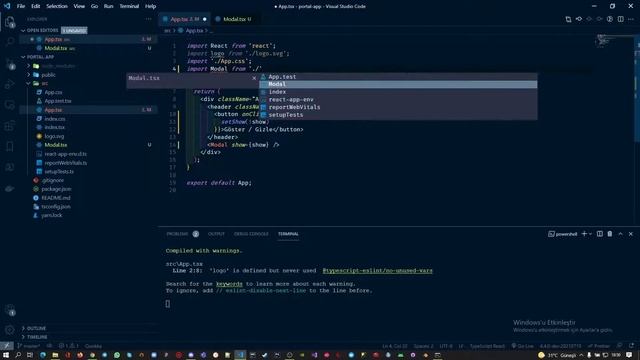
Task: Open editor more actions ellipsis
Action: 631,19
